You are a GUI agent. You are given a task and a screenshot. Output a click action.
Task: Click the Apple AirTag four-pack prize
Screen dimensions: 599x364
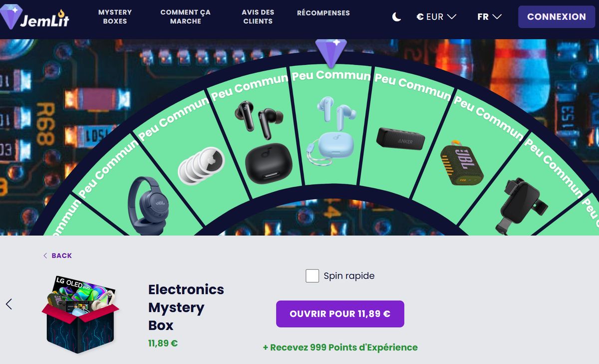(201, 164)
